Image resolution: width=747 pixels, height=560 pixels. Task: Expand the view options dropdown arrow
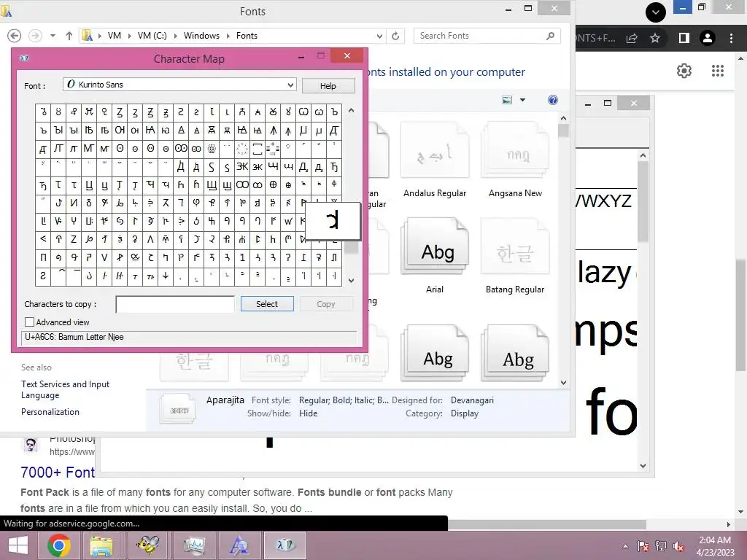click(x=522, y=100)
